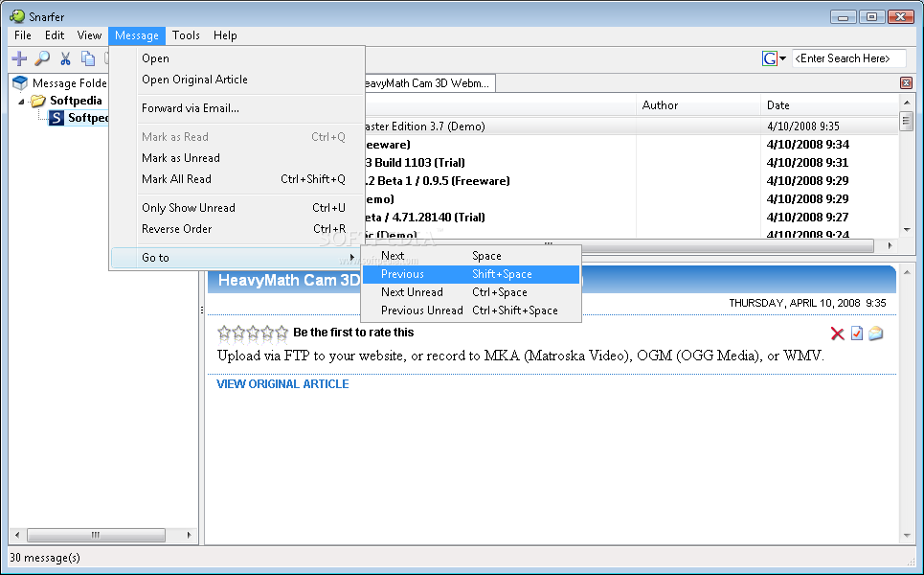Select Message Folders root tree item
924x575 pixels.
(70, 83)
